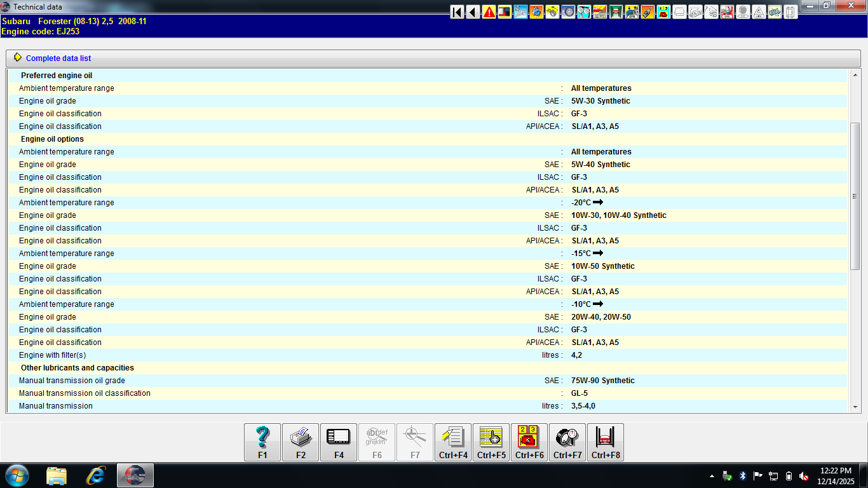Select the 'Manual transmission oil grade' label
This screenshot has height=488, width=868.
[72, 381]
